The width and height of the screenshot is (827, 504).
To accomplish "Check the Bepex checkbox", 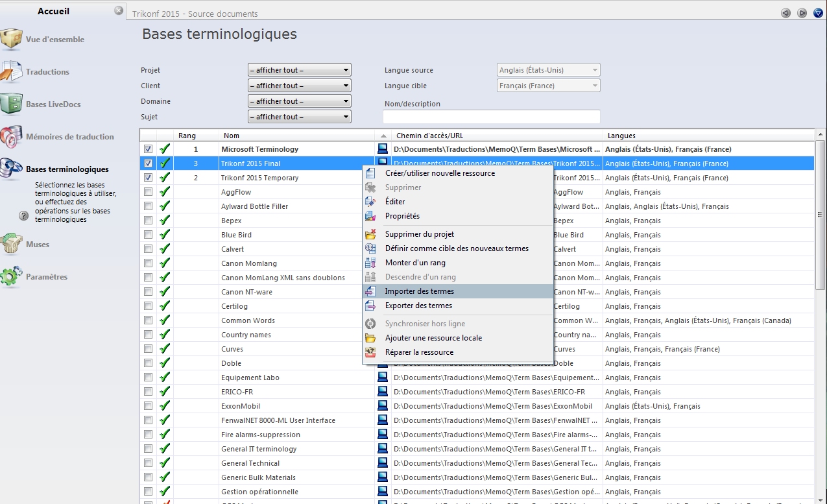I will [148, 221].
